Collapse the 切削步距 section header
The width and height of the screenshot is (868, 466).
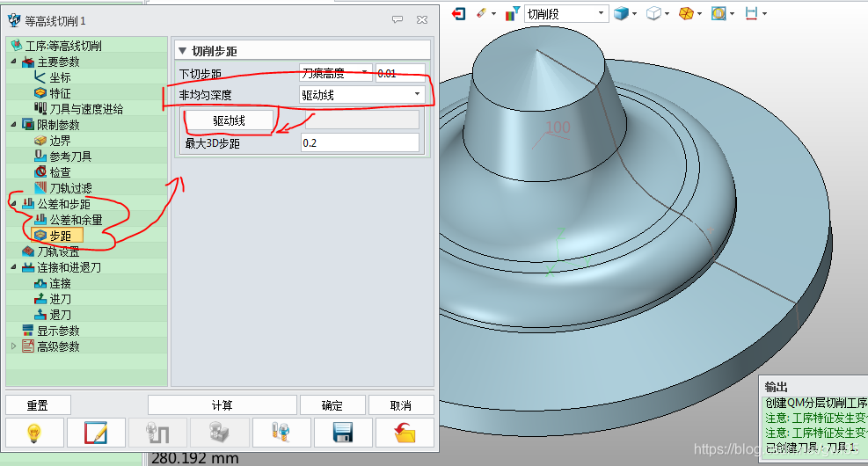tap(182, 51)
